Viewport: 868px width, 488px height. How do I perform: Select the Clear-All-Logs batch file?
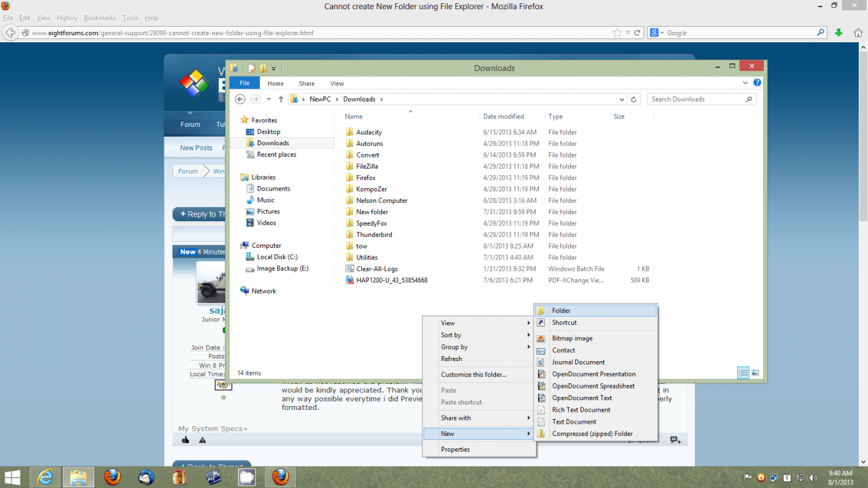pos(377,269)
